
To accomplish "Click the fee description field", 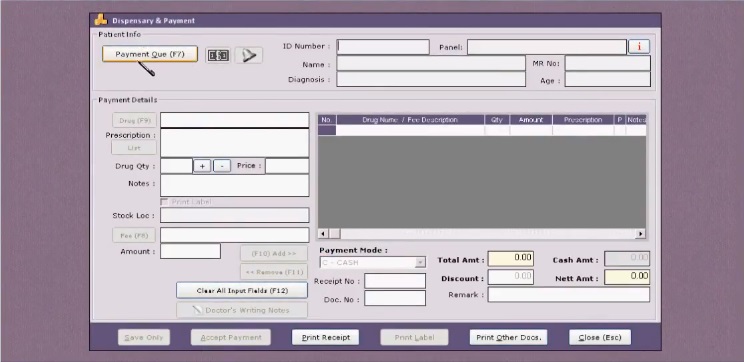I will tap(234, 235).
